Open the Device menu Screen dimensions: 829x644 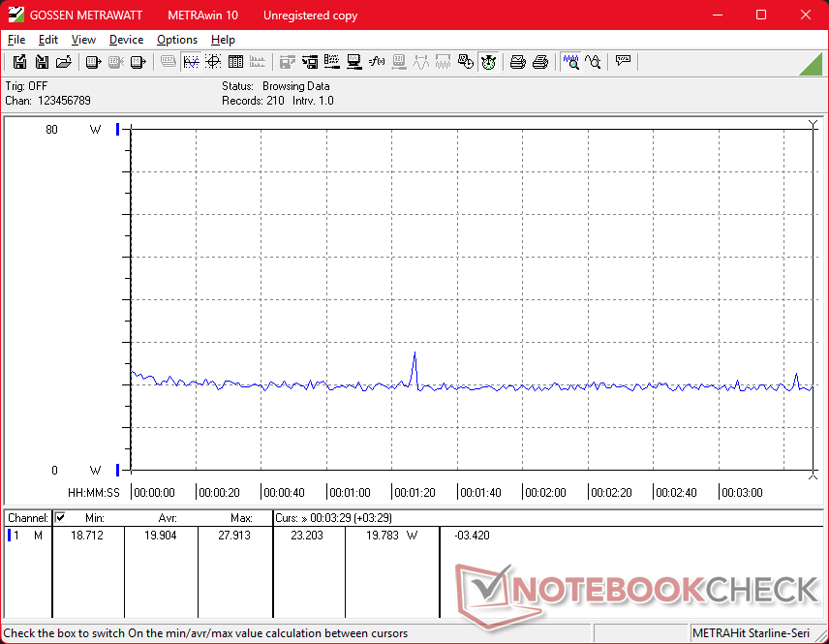tap(126, 40)
